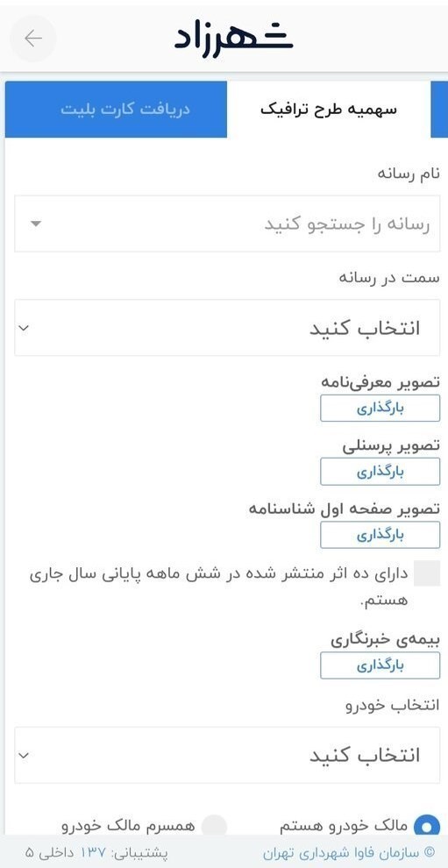Image resolution: width=448 pixels, height=868 pixels.
Task: Upload the تصویر پرسنلی file
Action: (380, 472)
